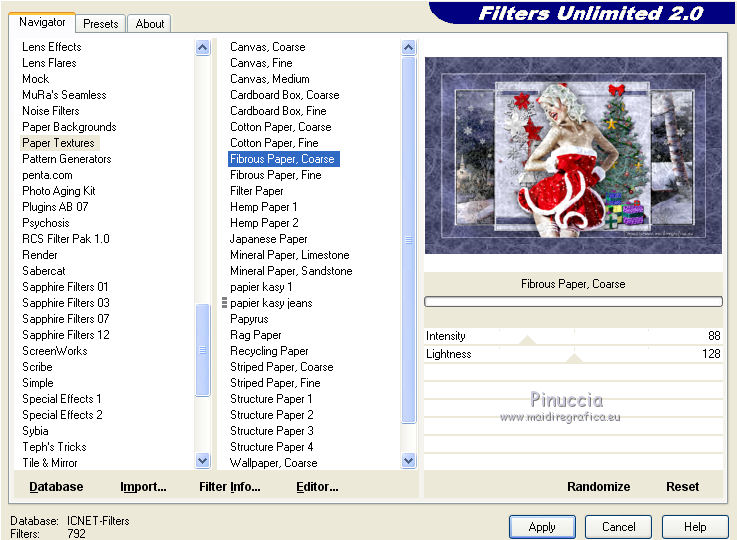Click the Database button
Image resolution: width=737 pixels, height=540 pixels.
[x=56, y=487]
